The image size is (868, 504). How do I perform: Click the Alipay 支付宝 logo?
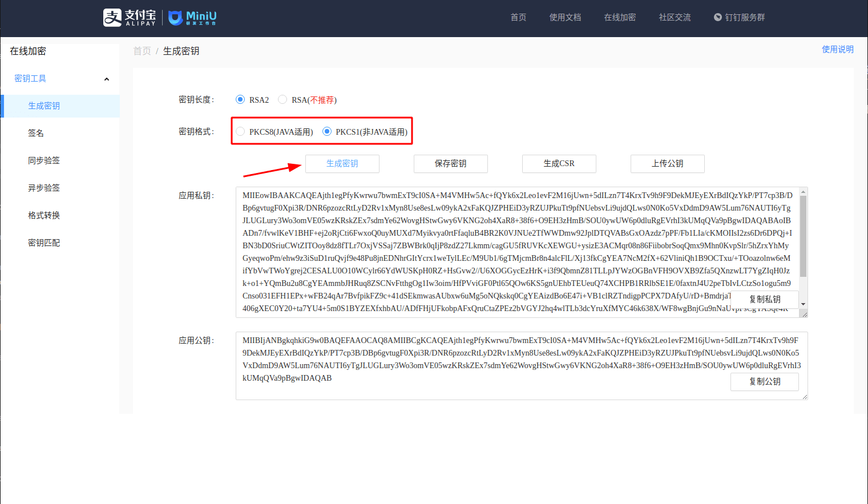pyautogui.click(x=128, y=18)
